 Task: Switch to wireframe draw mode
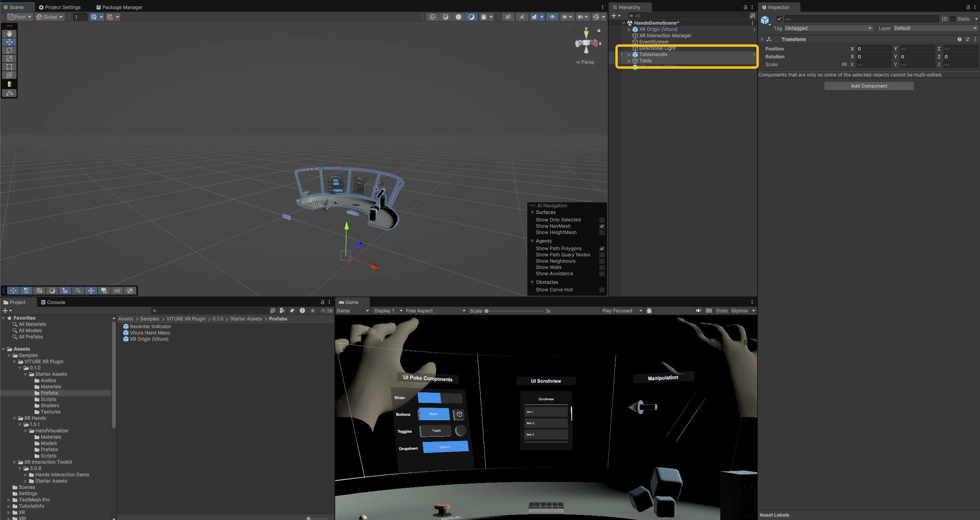[433, 17]
